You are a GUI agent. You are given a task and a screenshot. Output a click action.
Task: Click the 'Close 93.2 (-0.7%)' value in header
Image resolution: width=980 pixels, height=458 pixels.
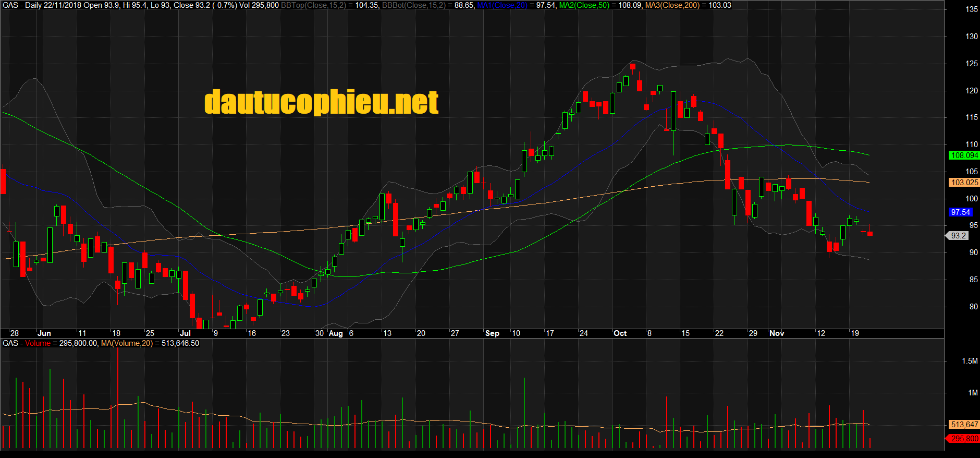(205, 5)
